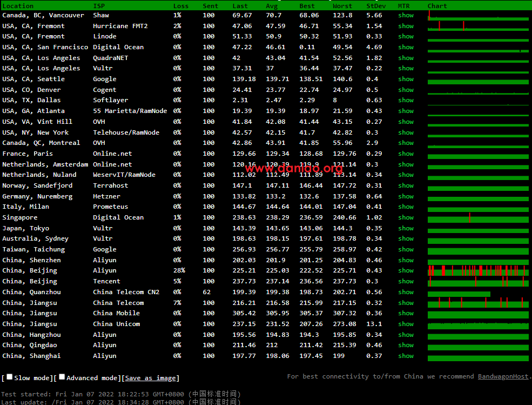Click the Avg column header

(x=272, y=6)
